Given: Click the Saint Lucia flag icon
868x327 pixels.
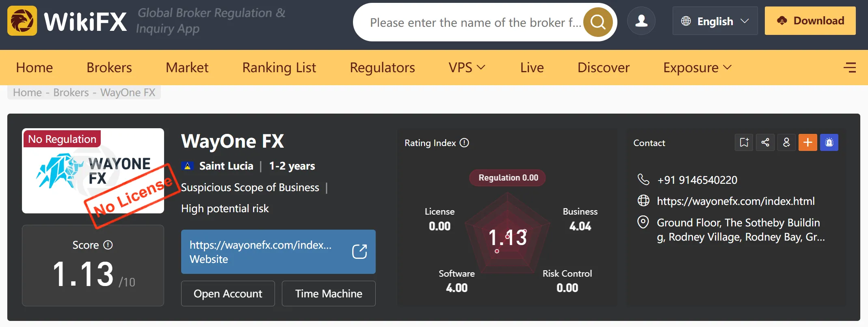Looking at the screenshot, I should (x=187, y=166).
